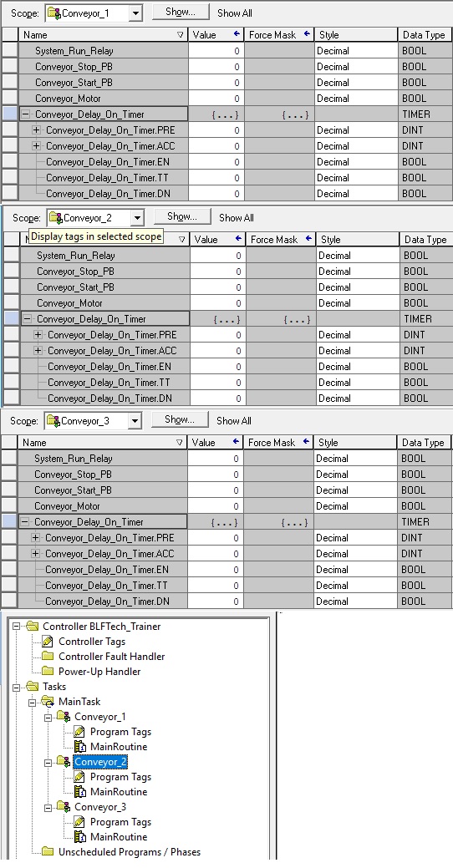Select the Conveyor_3 program icon in the tree
Image resolution: width=453 pixels, height=868 pixels.
point(64,806)
